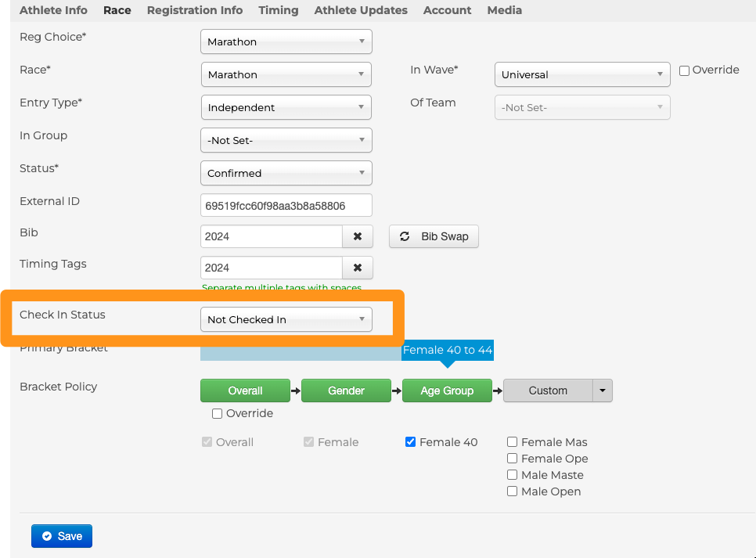Switch to the Athlete Info tab
The height and width of the screenshot is (558, 756).
(x=53, y=10)
